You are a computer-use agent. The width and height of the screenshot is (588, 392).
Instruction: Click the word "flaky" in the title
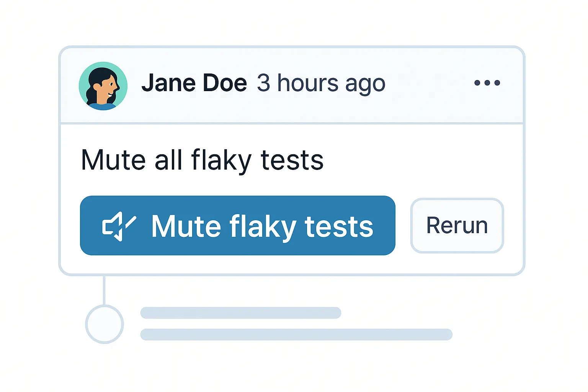(221, 160)
